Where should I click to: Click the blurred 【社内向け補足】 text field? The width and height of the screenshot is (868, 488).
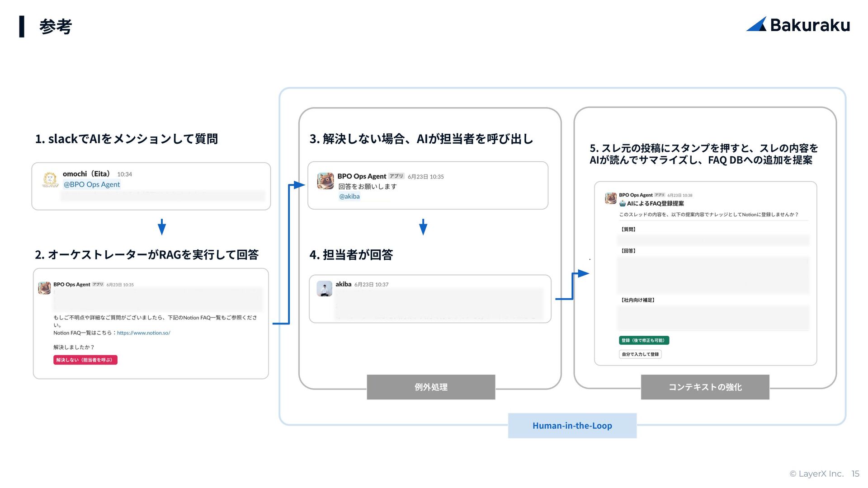click(x=713, y=318)
